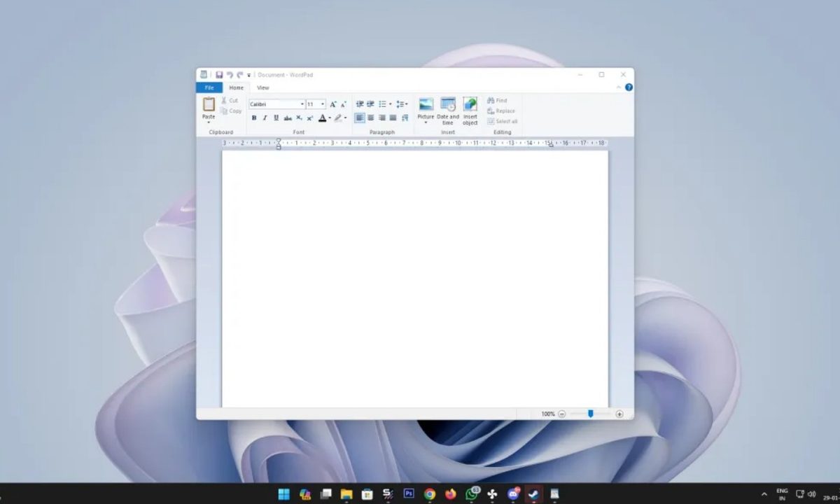The height and width of the screenshot is (504, 840).
Task: Open Google Chrome from the taskbar
Action: click(x=430, y=494)
